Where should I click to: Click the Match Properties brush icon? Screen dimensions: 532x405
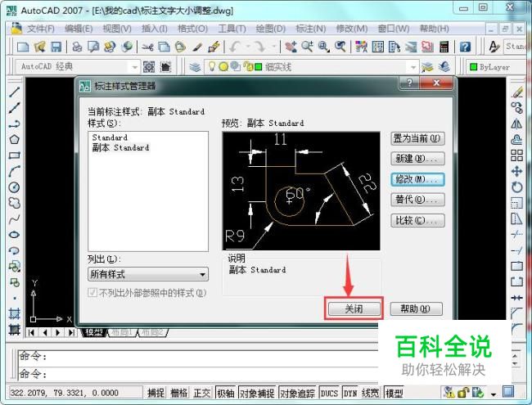pos(196,47)
